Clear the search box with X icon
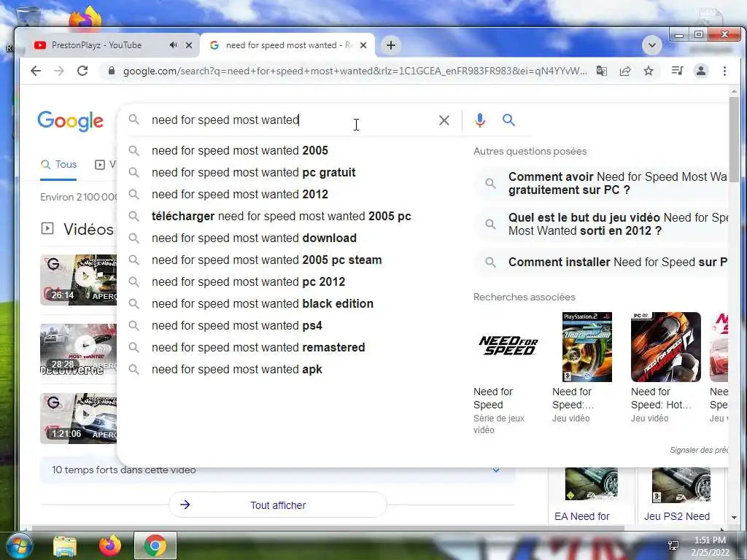 (x=444, y=120)
